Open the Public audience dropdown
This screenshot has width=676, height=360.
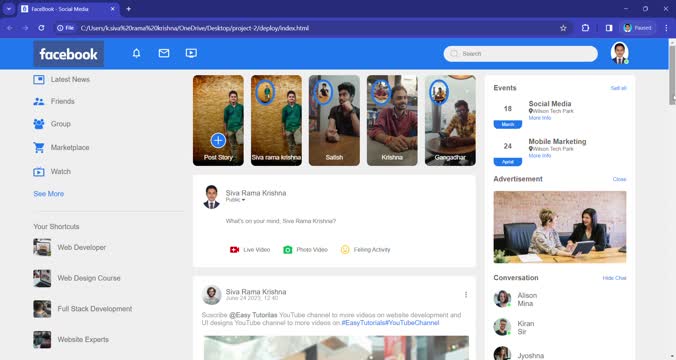[x=235, y=200]
